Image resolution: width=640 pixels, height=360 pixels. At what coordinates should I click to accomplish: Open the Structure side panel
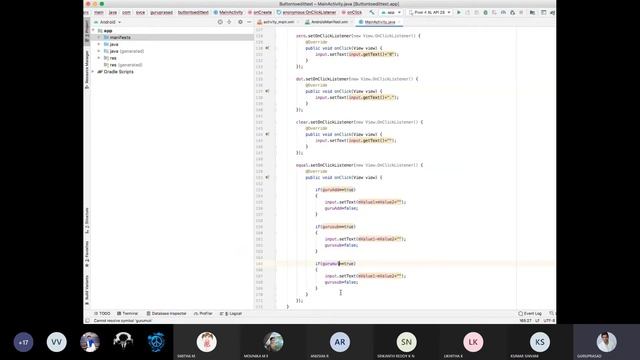pos(87,220)
